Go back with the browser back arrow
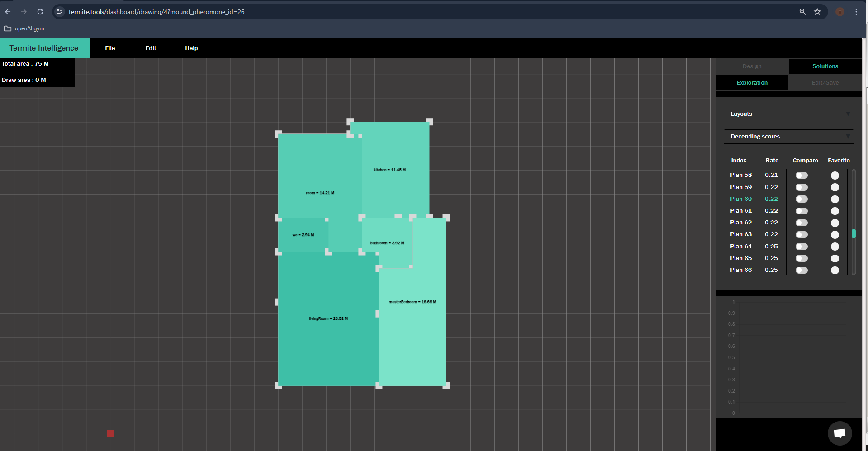 click(8, 12)
